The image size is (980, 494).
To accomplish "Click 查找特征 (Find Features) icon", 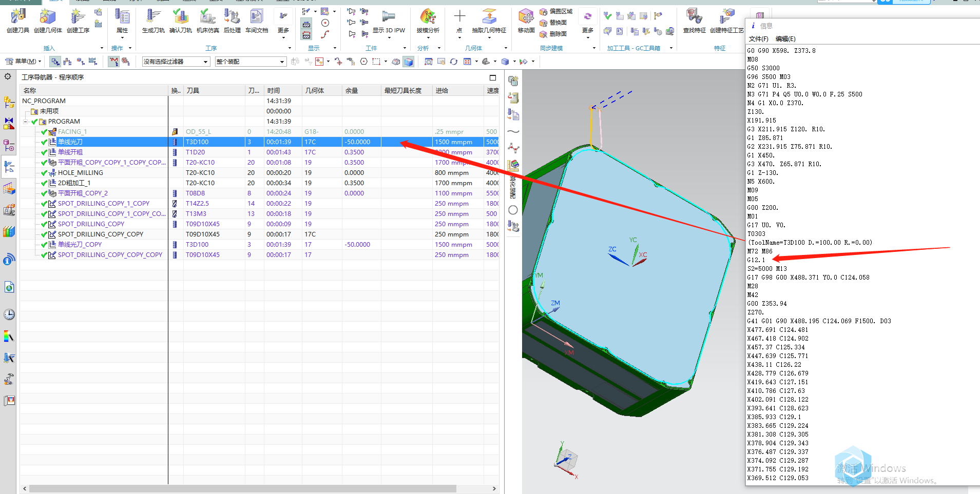I will [695, 17].
